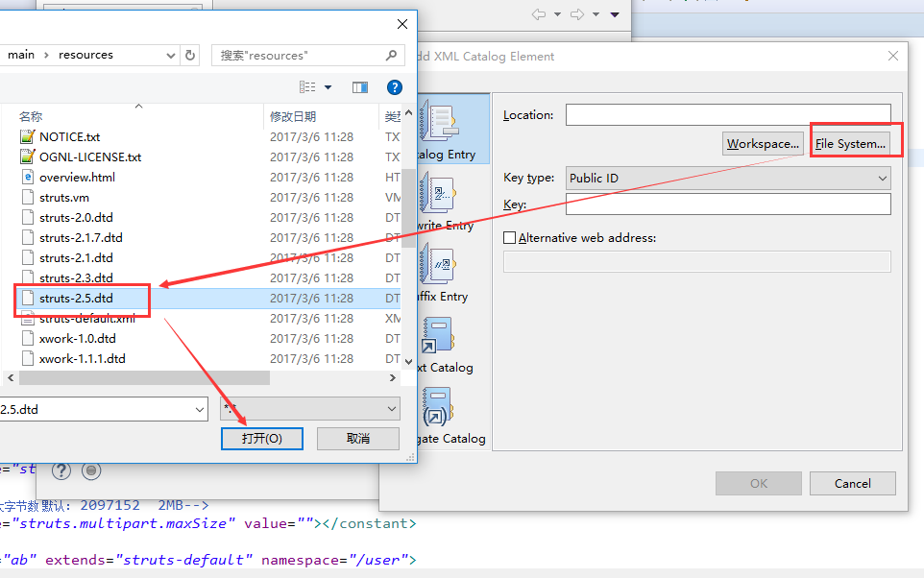Viewport: 924px width, 578px height.
Task: Click the refresh icon beside resources path
Action: 190,56
